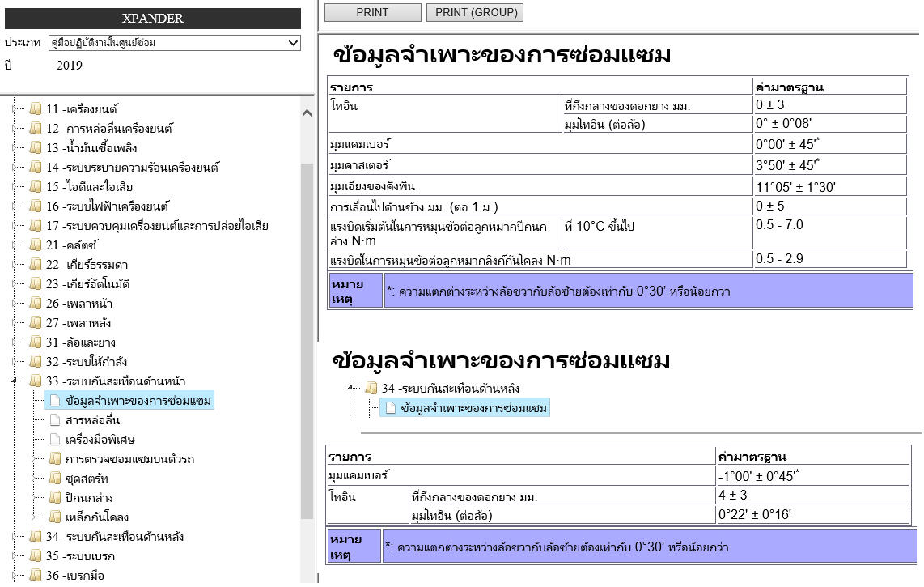This screenshot has height=587, width=924.
Task: Click the folder icon for 36 -เบรกมือ
Action: tap(36, 575)
